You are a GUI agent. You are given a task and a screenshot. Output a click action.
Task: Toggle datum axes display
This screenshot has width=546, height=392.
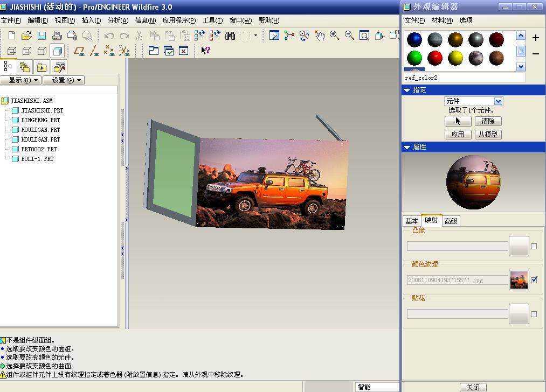tap(94, 51)
